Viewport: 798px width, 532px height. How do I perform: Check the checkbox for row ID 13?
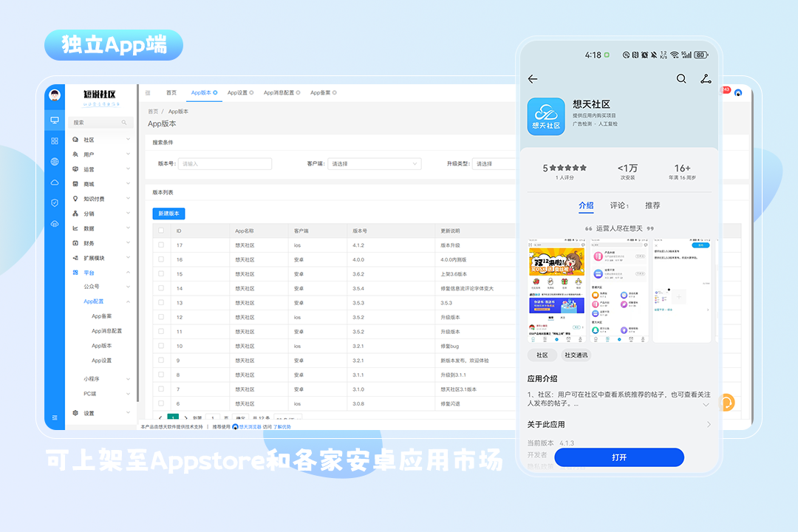(x=161, y=302)
